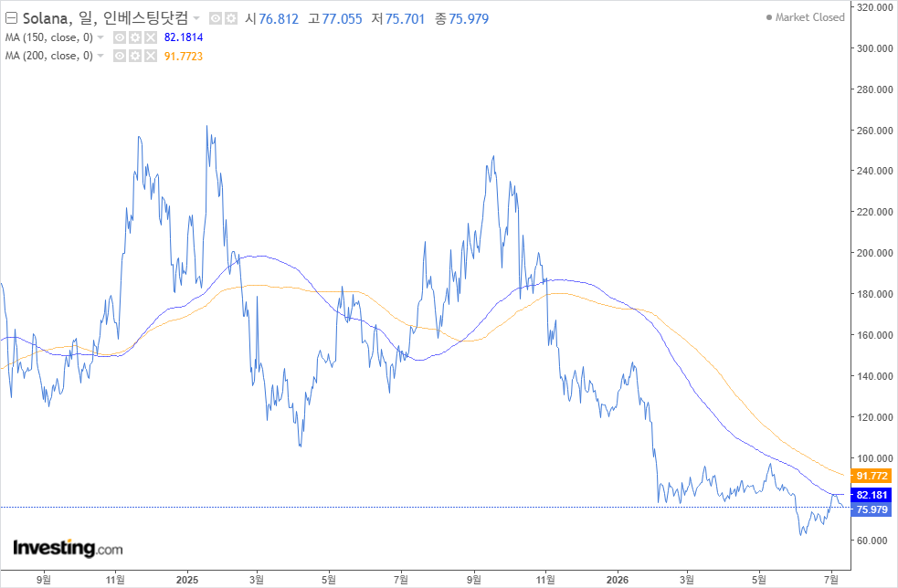This screenshot has width=898, height=588.
Task: Open the Investing.com logo link
Action: 68,548
